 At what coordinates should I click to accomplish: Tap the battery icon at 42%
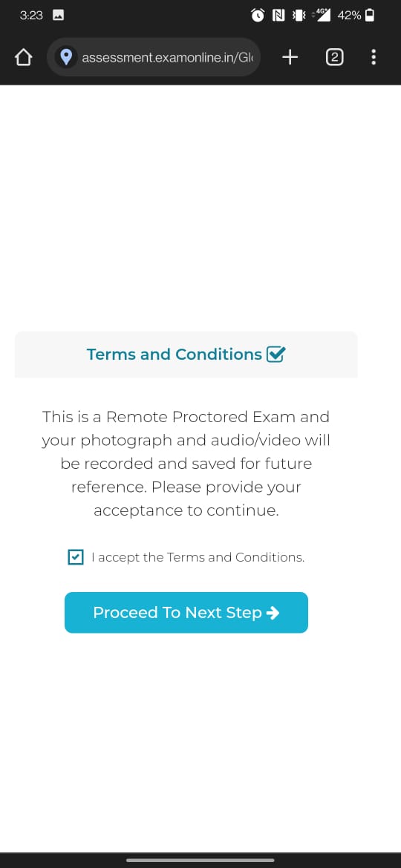tap(369, 16)
